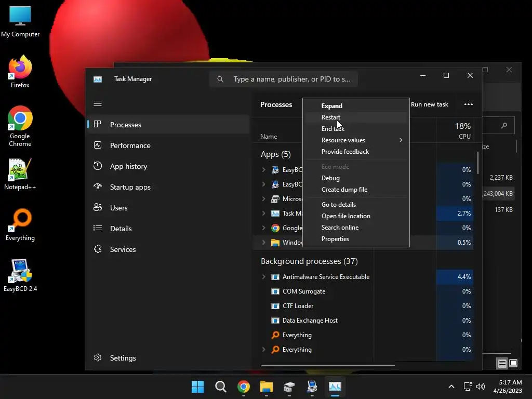Expand the Google Chrome process row
This screenshot has width=532, height=399.
[263, 228]
